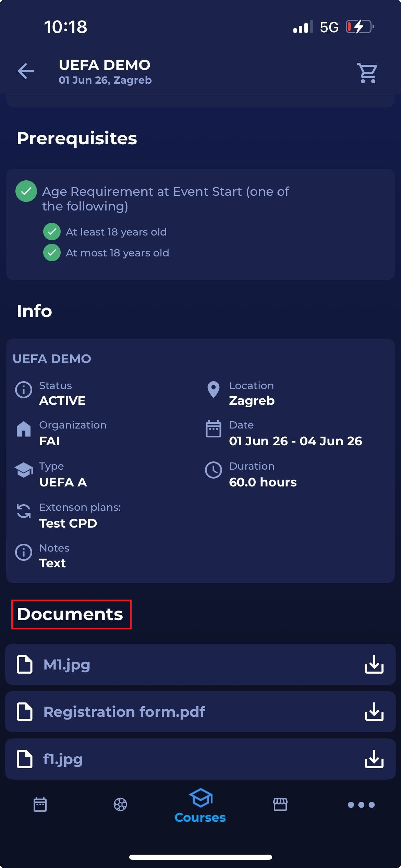Open the shop tab in bottom bar
The height and width of the screenshot is (868, 401).
click(x=280, y=804)
